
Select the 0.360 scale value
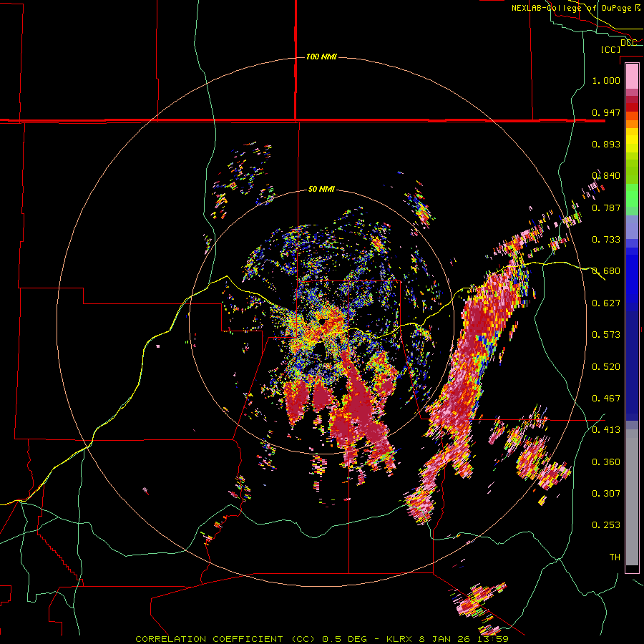pyautogui.click(x=606, y=462)
